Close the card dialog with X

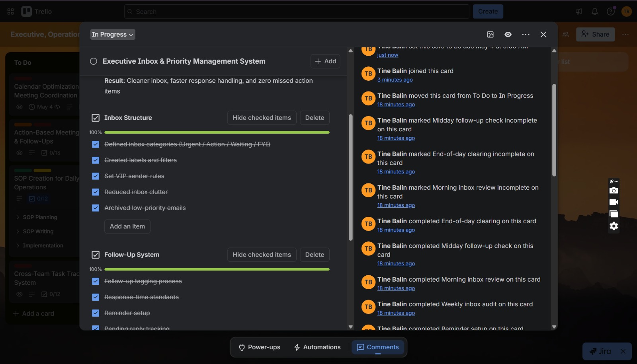543,35
